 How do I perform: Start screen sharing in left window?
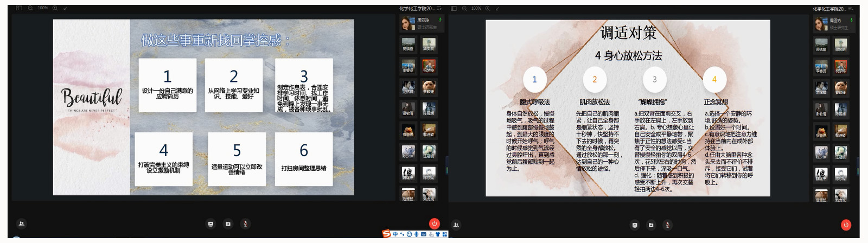point(211,223)
